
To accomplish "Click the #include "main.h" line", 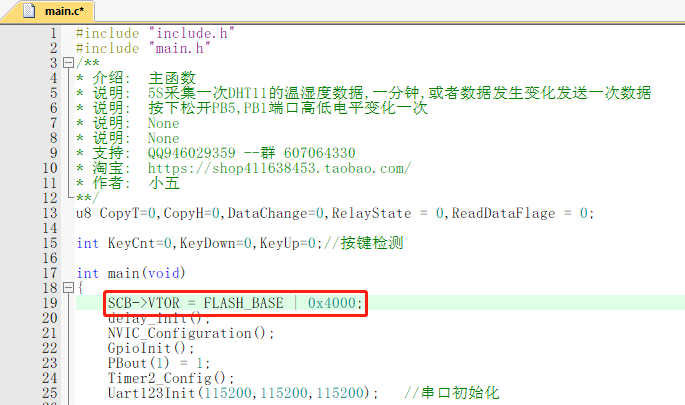I will click(143, 48).
